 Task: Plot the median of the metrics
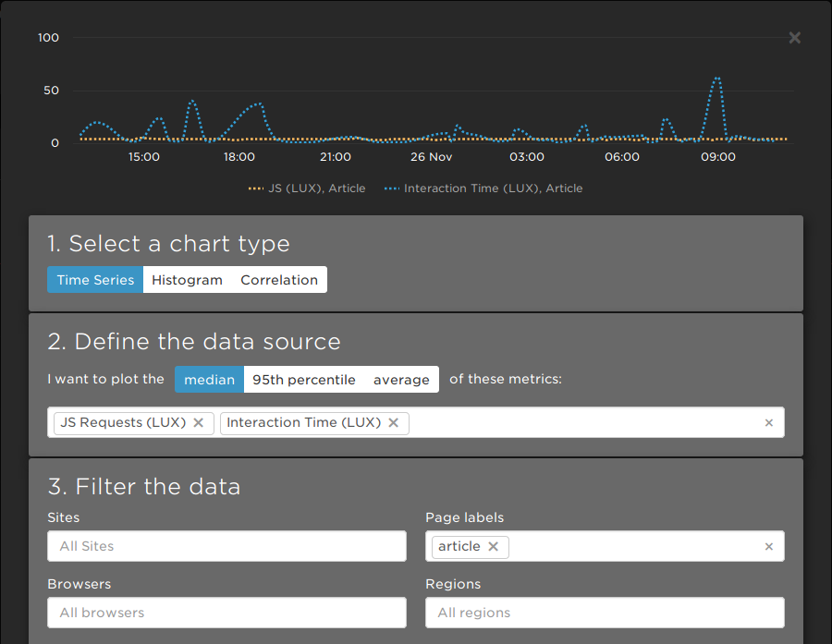(x=209, y=380)
